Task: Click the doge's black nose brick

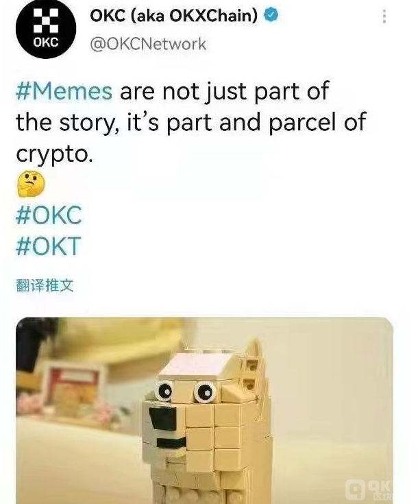Action: (164, 418)
